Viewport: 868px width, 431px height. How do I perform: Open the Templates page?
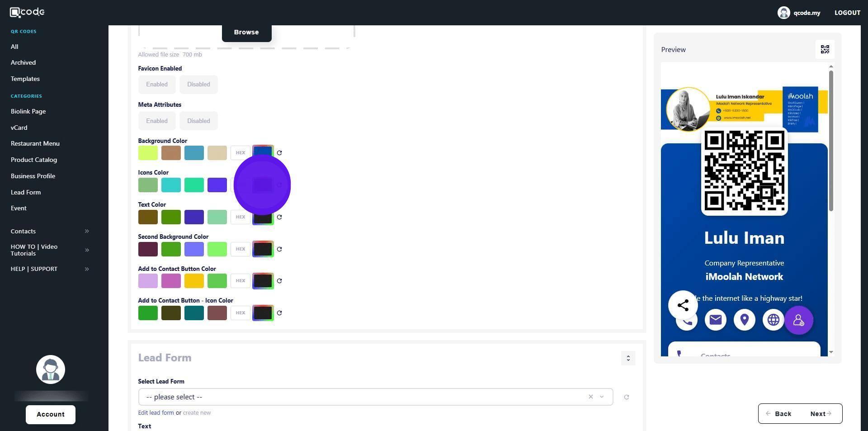point(25,79)
